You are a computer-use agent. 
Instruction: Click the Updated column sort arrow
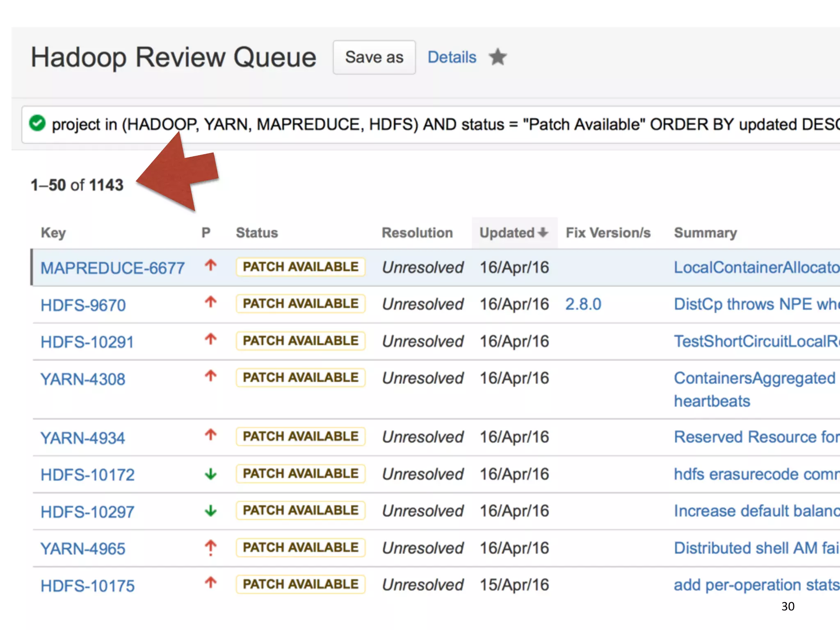(x=543, y=233)
